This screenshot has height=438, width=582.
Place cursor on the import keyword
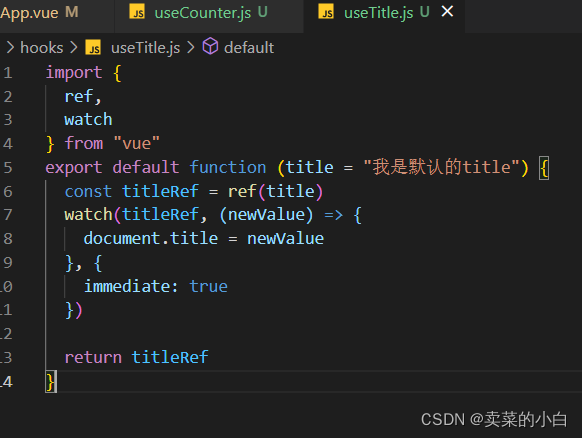click(74, 72)
